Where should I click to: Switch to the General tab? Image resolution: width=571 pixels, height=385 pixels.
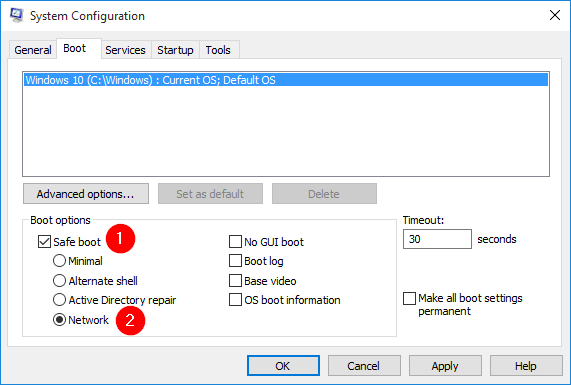click(32, 50)
